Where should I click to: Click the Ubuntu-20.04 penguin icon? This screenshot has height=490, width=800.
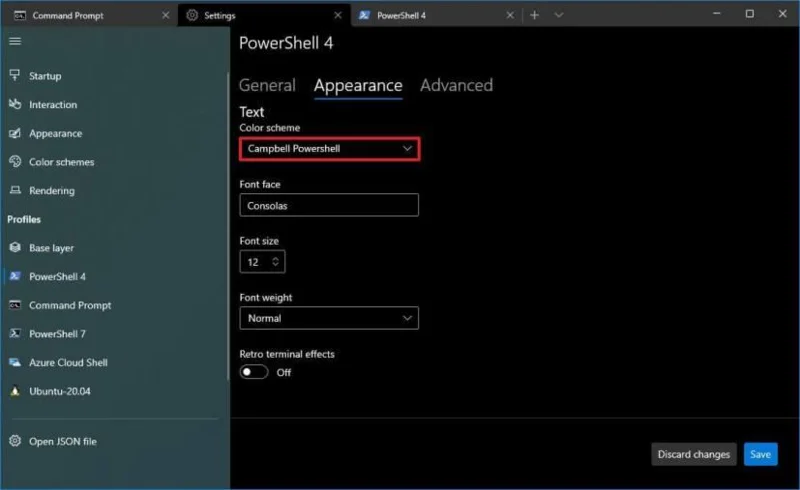[x=15, y=391]
